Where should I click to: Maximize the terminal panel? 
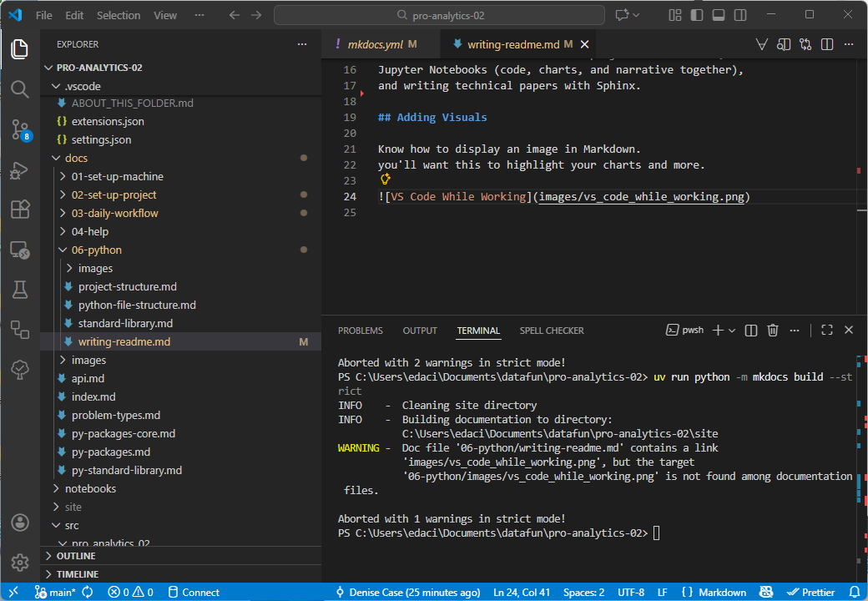(x=826, y=330)
